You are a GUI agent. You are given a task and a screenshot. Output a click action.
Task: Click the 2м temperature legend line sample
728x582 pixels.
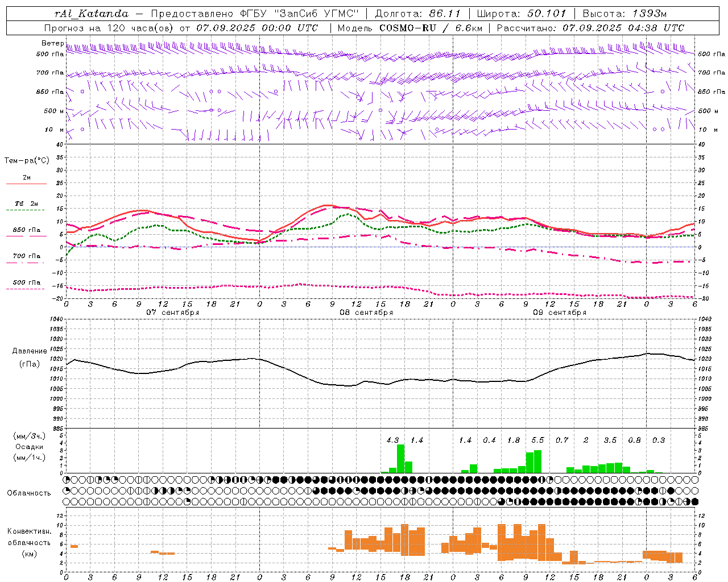point(26,184)
